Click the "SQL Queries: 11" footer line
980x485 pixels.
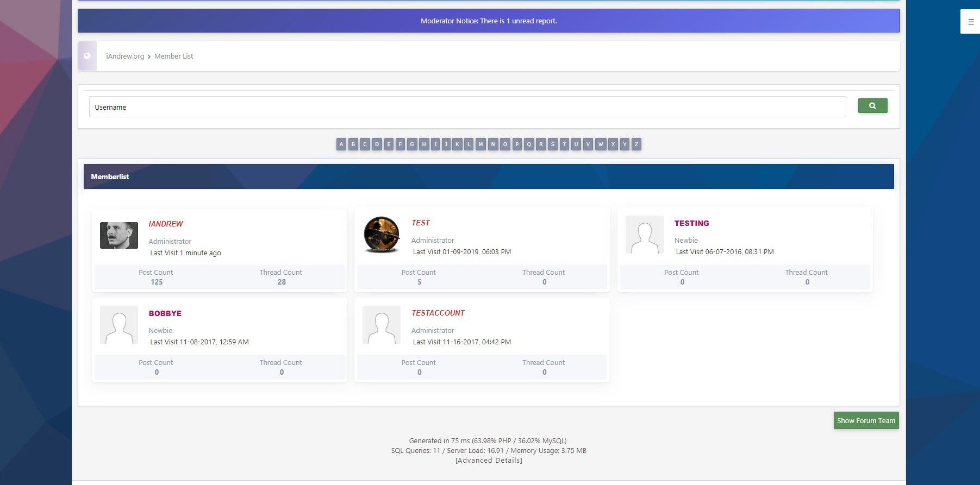[x=489, y=451]
